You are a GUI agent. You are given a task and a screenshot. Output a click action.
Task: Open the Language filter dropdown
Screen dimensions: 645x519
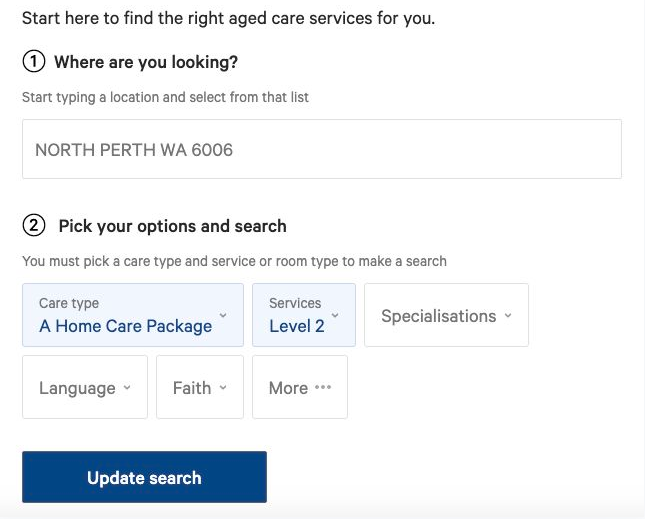pos(85,387)
